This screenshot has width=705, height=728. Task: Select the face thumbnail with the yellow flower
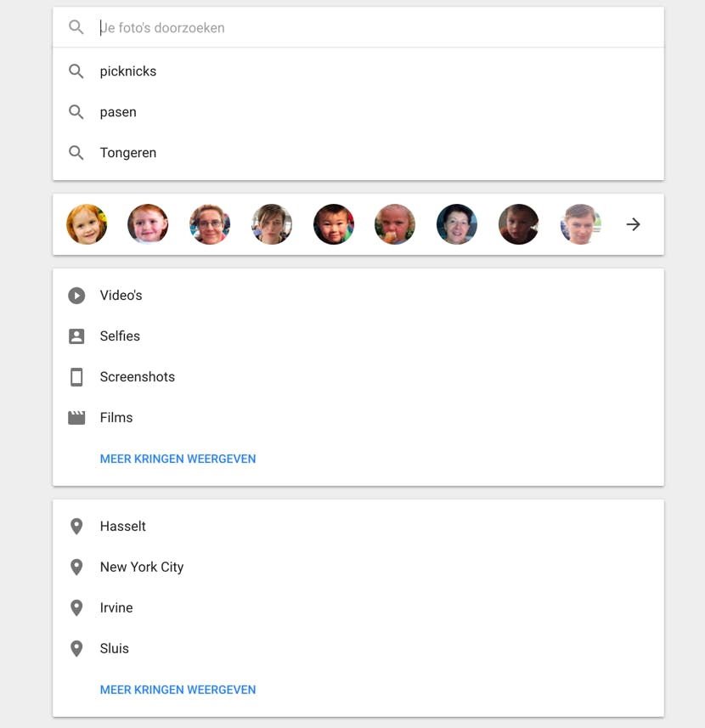pyautogui.click(x=87, y=224)
